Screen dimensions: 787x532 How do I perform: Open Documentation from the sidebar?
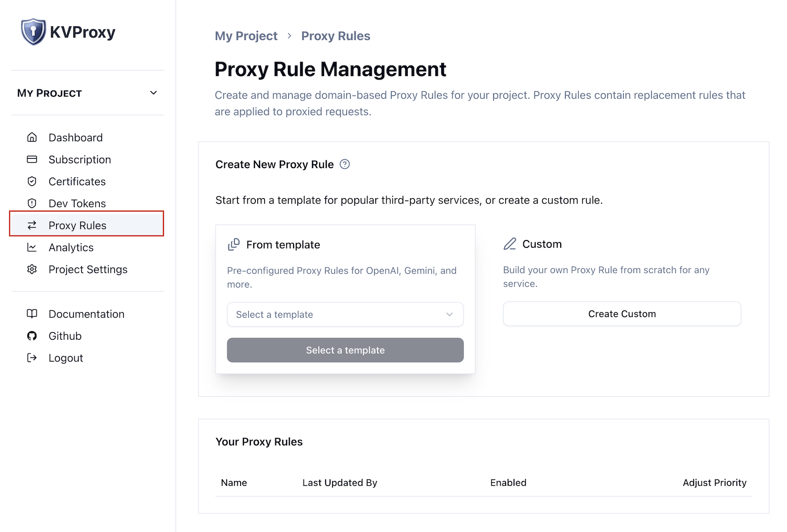[86, 314]
